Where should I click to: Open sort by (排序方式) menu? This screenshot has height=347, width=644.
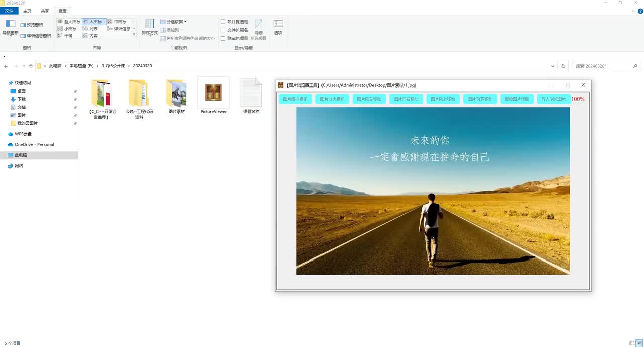150,28
